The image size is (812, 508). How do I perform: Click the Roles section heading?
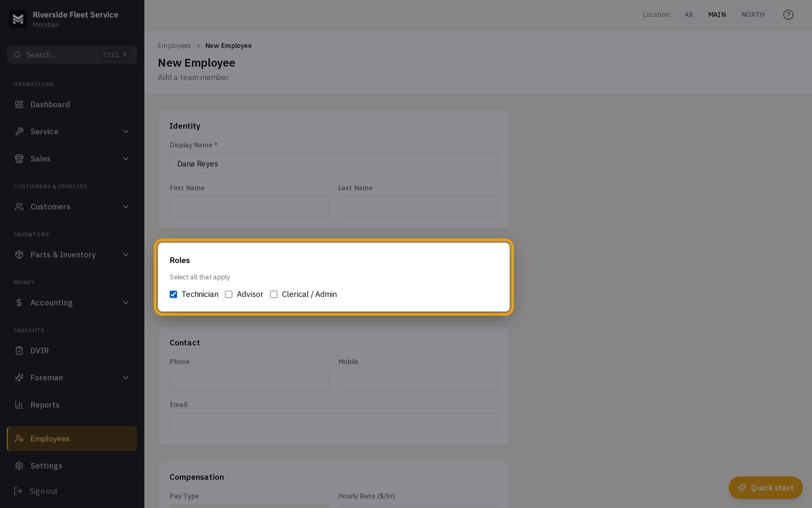[x=180, y=260]
